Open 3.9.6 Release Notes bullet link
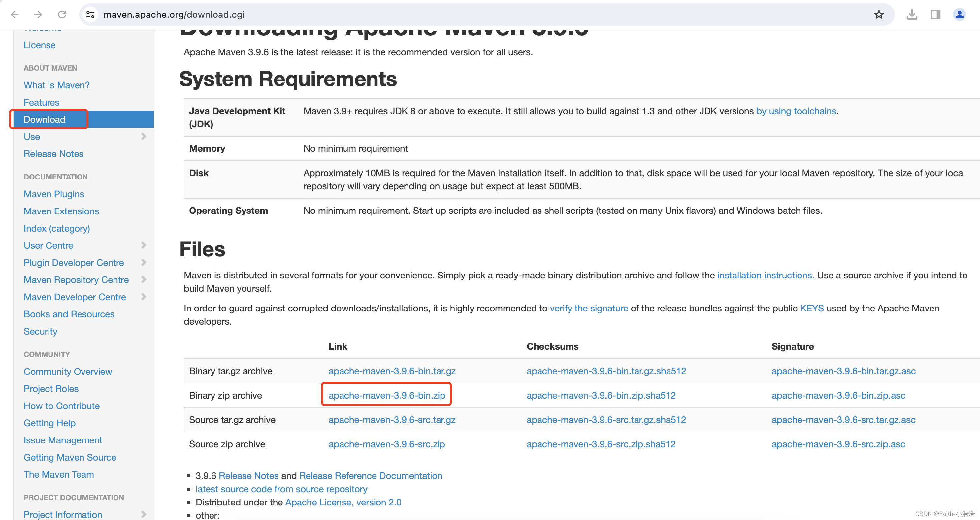 249,475
